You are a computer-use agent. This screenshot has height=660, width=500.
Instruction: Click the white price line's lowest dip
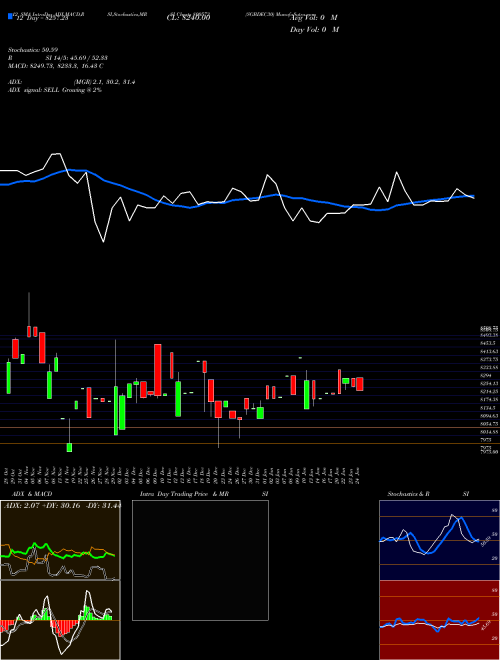tap(104, 241)
